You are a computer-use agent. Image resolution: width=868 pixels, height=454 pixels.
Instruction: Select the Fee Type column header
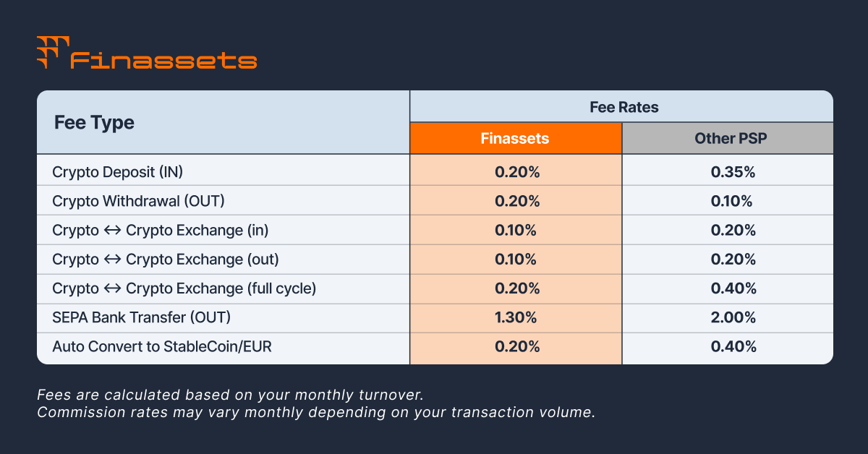pos(95,122)
